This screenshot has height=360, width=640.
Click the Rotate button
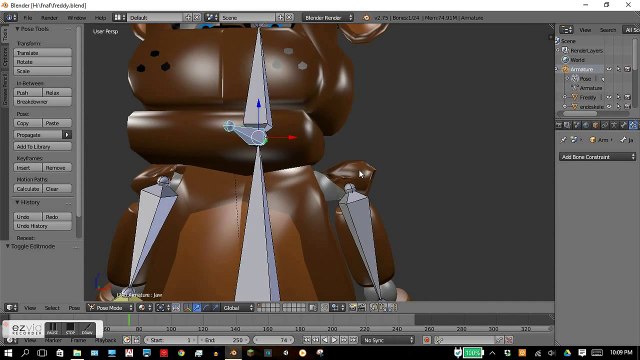[x=42, y=62]
